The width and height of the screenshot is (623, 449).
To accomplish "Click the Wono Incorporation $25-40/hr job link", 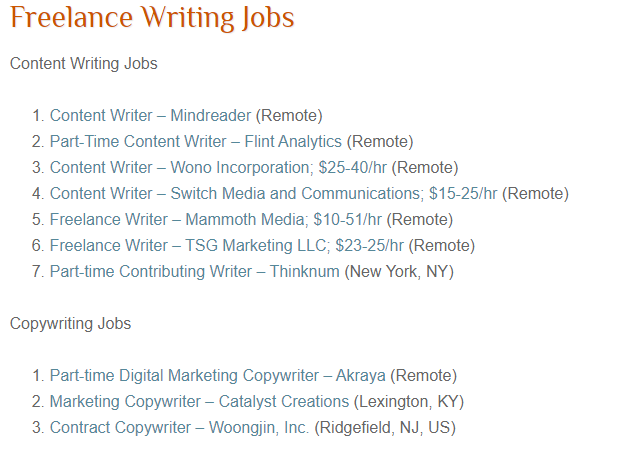I will pos(218,168).
